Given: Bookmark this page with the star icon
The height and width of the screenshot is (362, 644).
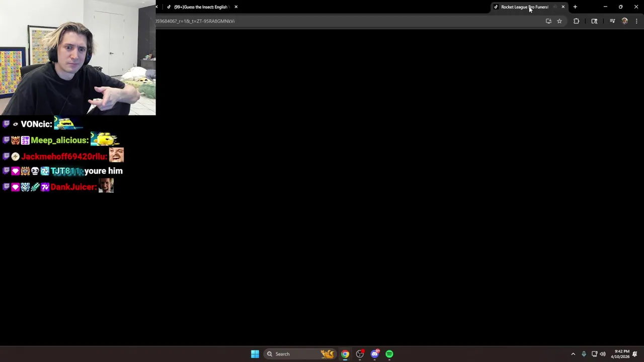Looking at the screenshot, I should [x=559, y=21].
